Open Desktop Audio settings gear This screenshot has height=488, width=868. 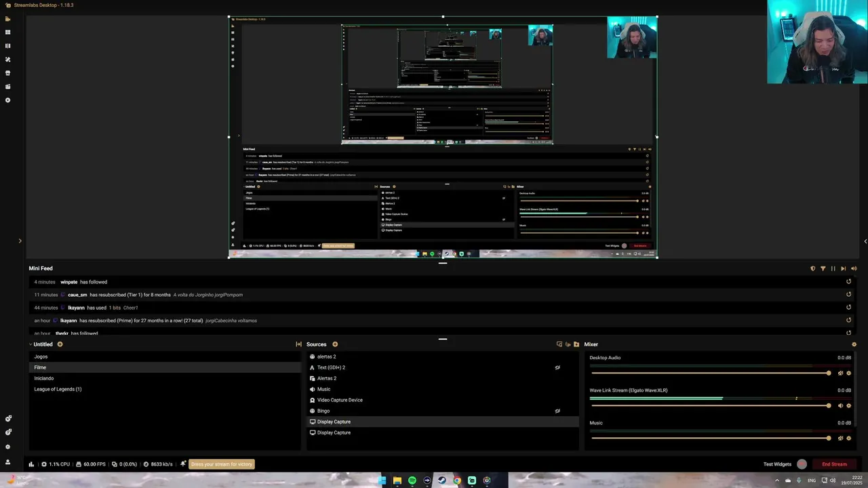point(848,373)
